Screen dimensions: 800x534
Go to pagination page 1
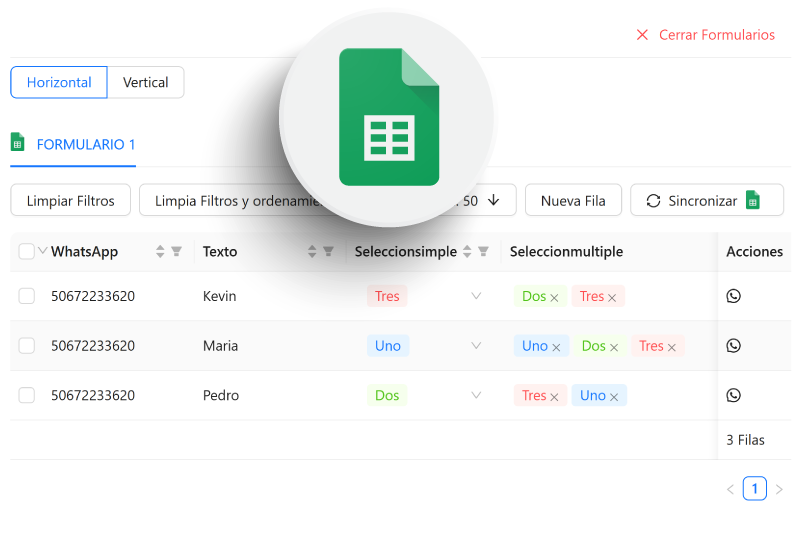point(755,489)
